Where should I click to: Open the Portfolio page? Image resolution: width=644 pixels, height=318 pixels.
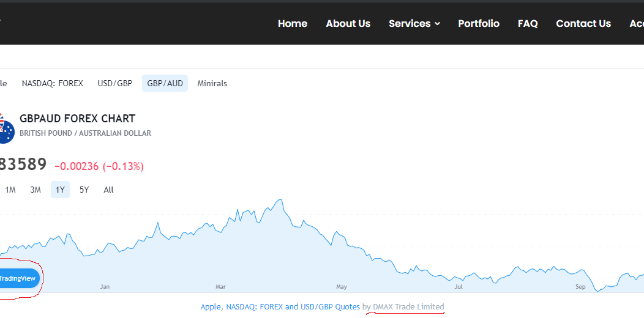(479, 24)
